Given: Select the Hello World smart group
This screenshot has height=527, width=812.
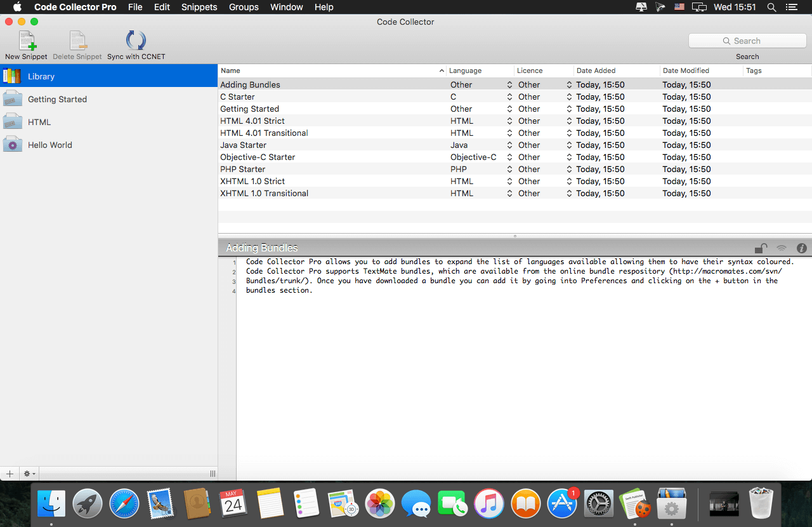Looking at the screenshot, I should pos(108,145).
